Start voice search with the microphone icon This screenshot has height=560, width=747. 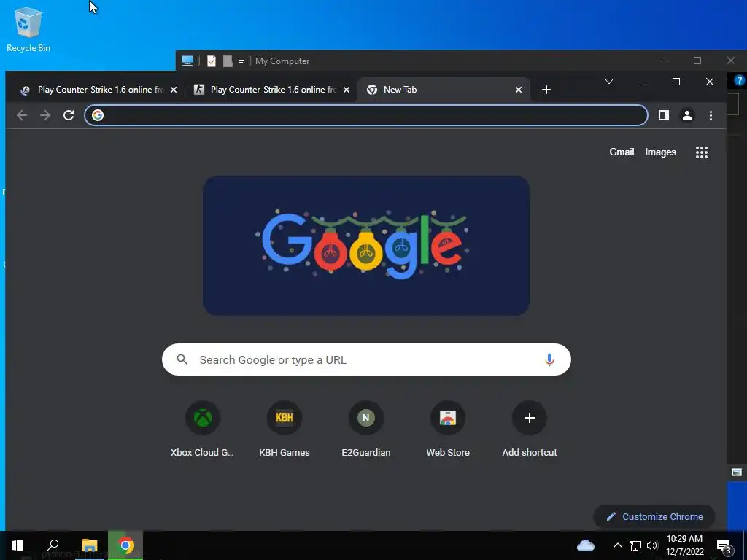[x=549, y=359]
